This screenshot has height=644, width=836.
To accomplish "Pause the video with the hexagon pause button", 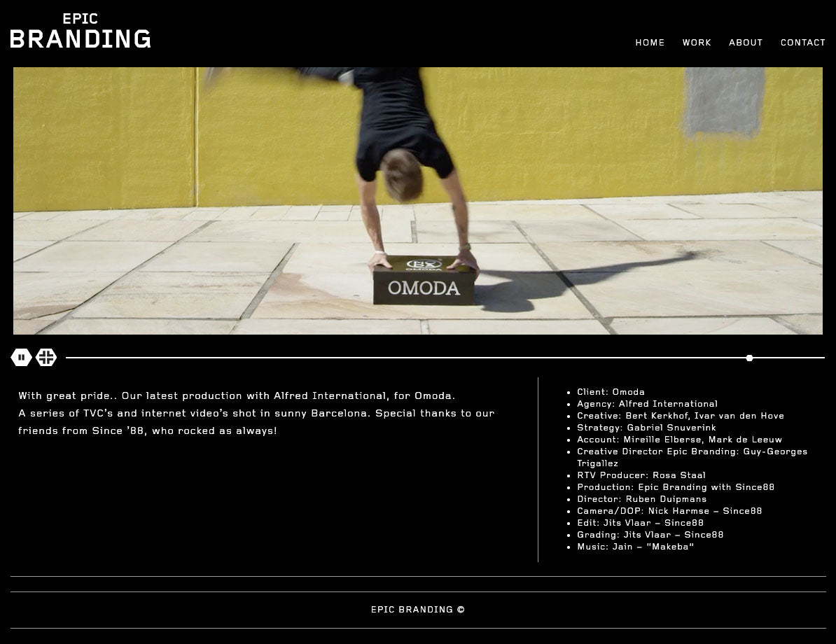I will pos(21,357).
